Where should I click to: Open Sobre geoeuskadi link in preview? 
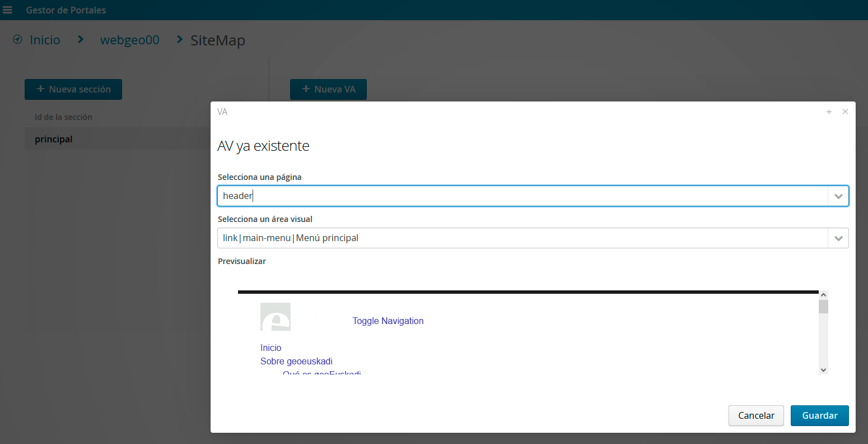(x=296, y=361)
